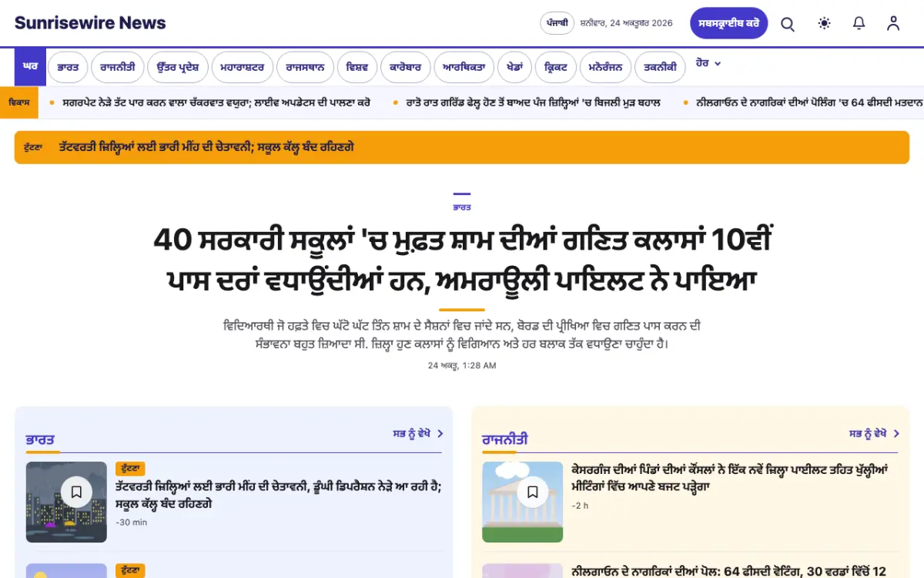Viewport: 924px width, 578px height.
Task: Open the ਨੀਲਗਾਓਂ 64 percent voting article headline
Action: point(728,571)
